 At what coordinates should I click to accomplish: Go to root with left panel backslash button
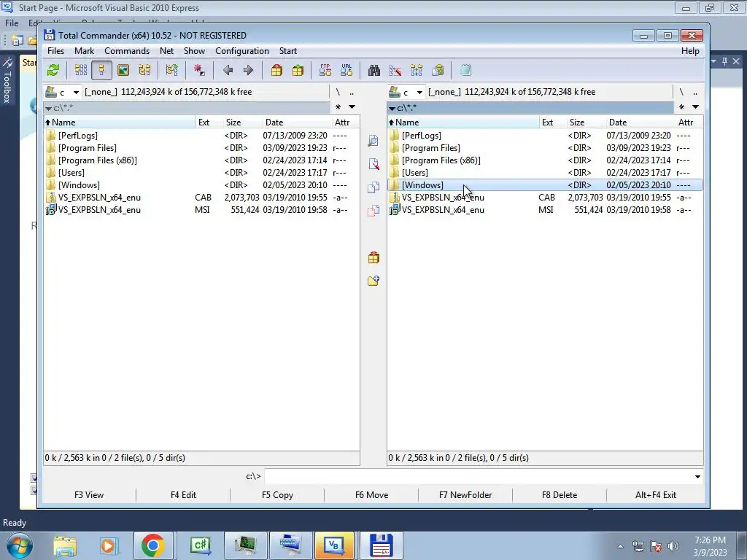(338, 92)
